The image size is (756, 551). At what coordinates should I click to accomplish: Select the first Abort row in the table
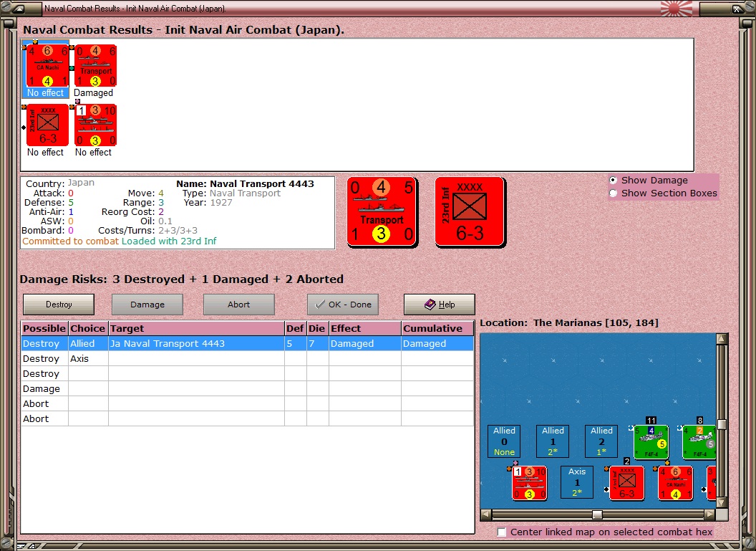pos(247,403)
